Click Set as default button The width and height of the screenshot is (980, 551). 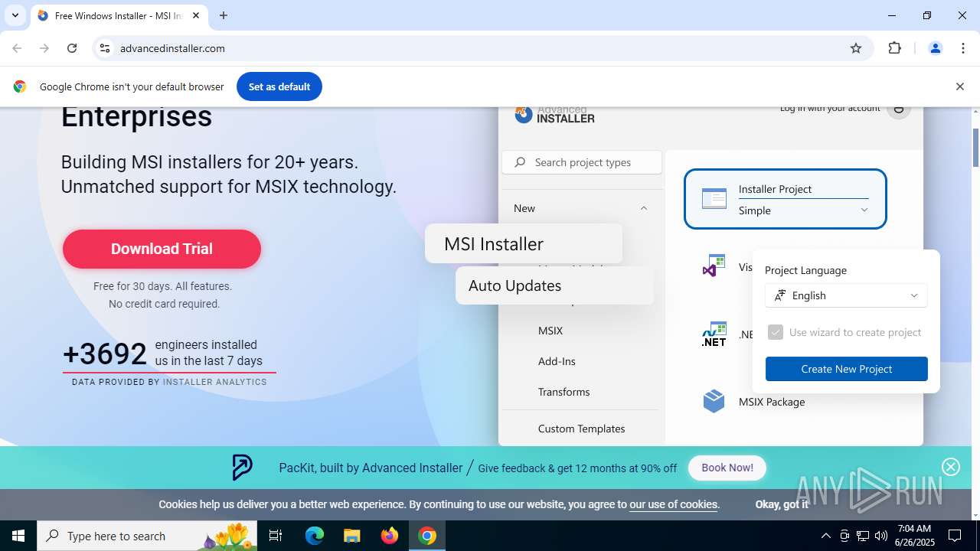[x=279, y=86]
